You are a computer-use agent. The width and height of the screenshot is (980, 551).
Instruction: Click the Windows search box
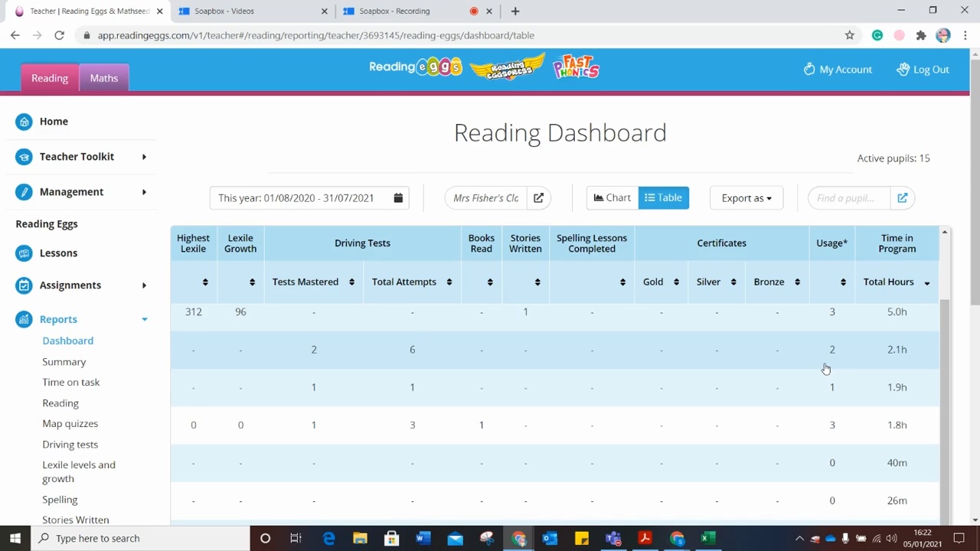pyautogui.click(x=142, y=538)
